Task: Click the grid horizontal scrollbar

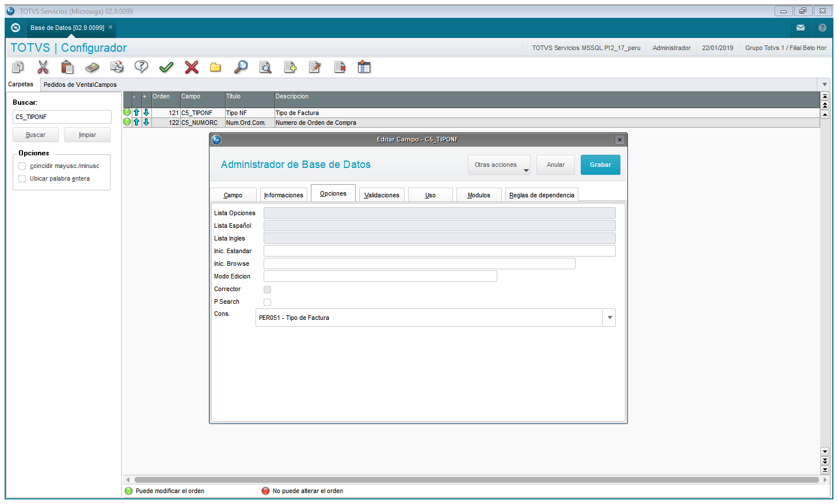Action: (477, 479)
